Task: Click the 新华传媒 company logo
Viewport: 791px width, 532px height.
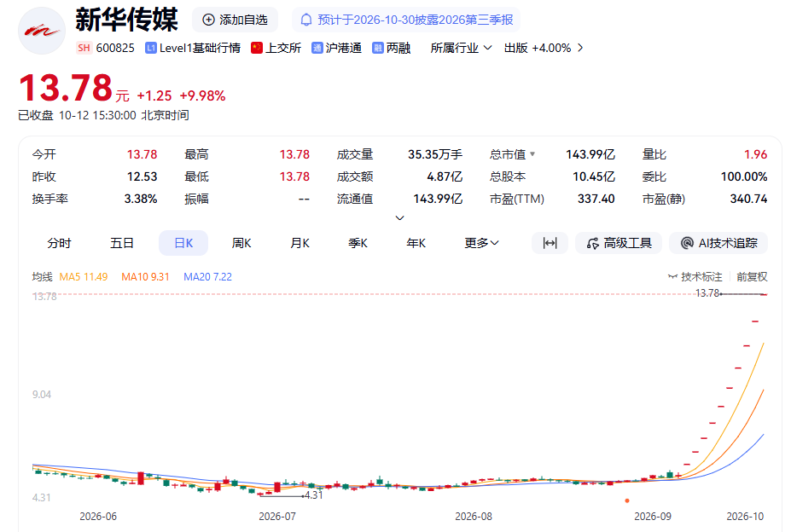Action: [42, 31]
